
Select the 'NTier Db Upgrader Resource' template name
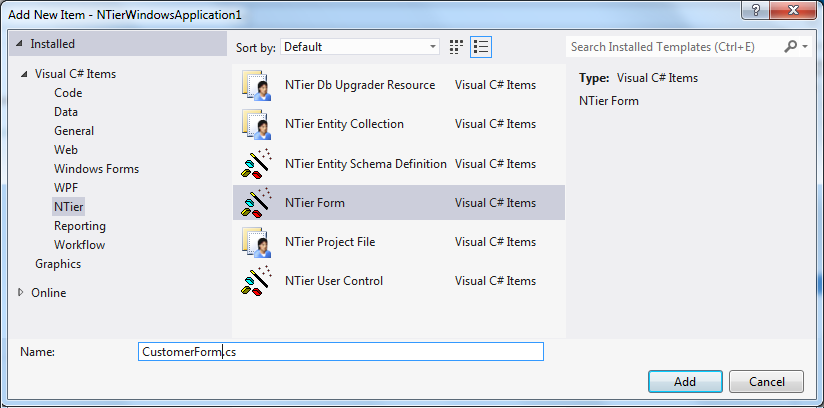(x=360, y=85)
